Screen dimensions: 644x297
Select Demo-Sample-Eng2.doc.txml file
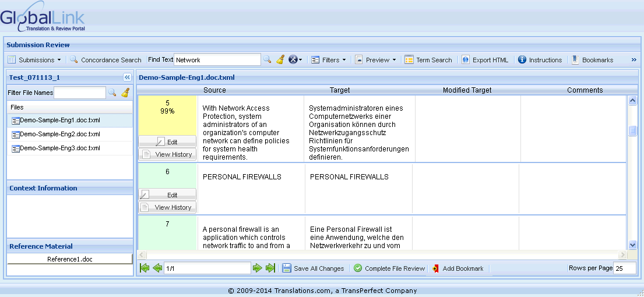coord(70,135)
